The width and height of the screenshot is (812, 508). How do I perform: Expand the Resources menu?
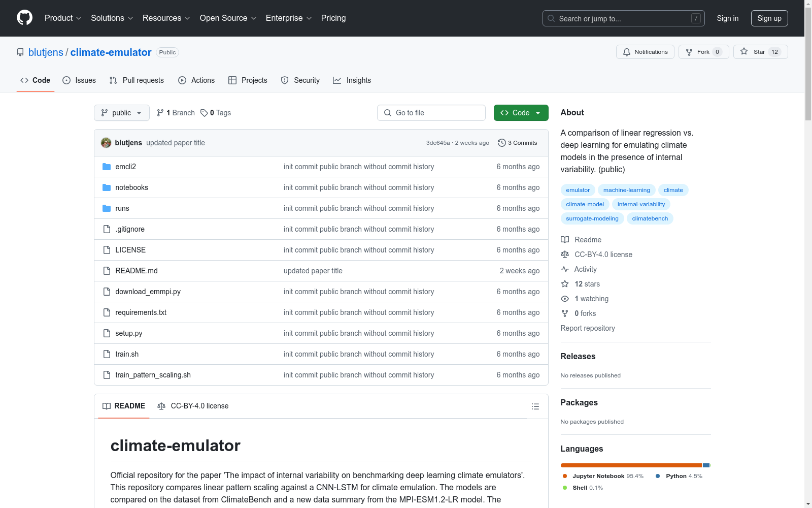(166, 18)
